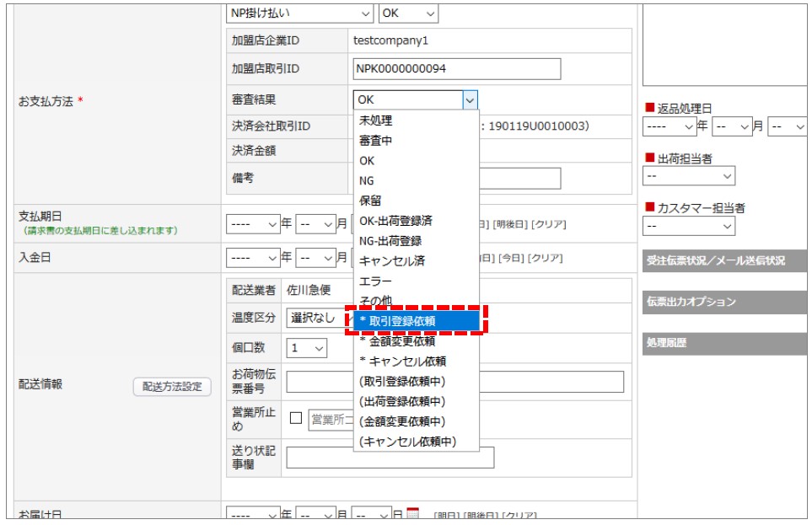Click the お荷物伝票番号 input field
812x525 pixels.
[454, 382]
